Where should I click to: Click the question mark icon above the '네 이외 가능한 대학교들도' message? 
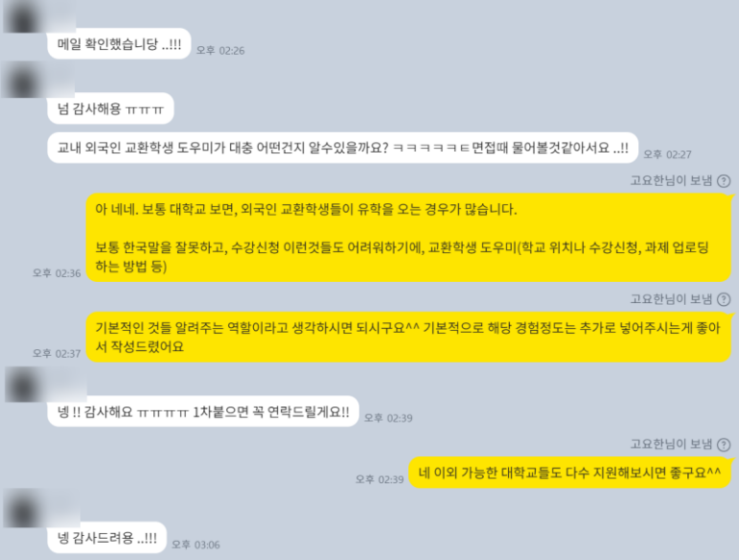(x=724, y=445)
